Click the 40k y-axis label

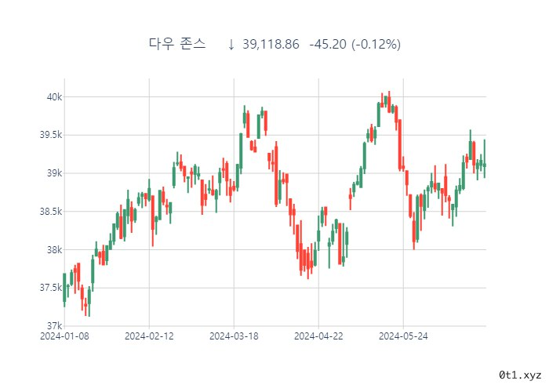coord(54,96)
